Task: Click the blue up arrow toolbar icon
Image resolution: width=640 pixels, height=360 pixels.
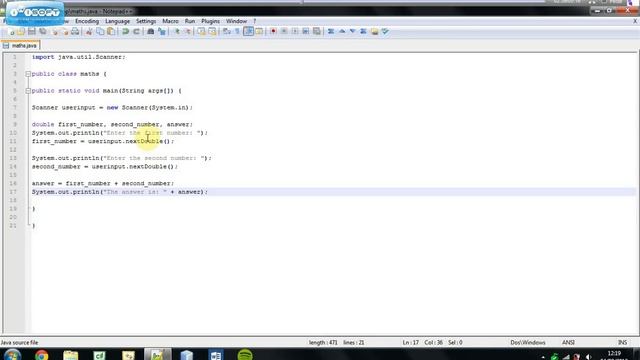Action: (x=342, y=31)
